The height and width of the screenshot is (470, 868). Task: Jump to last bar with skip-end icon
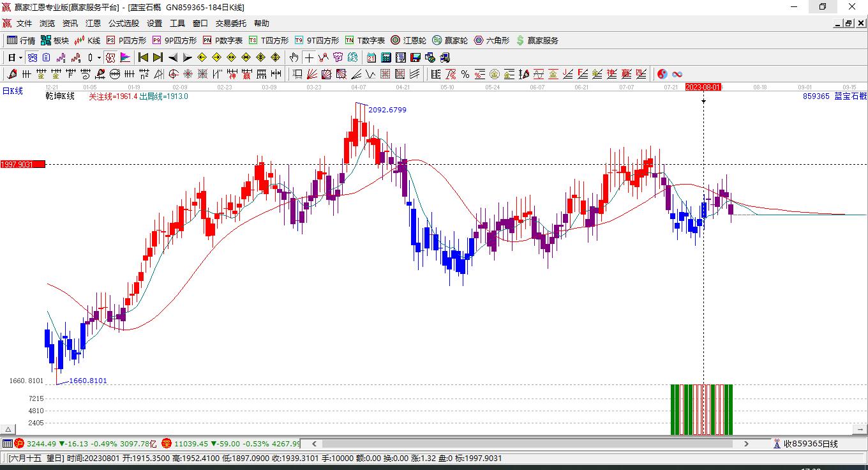pos(158,57)
